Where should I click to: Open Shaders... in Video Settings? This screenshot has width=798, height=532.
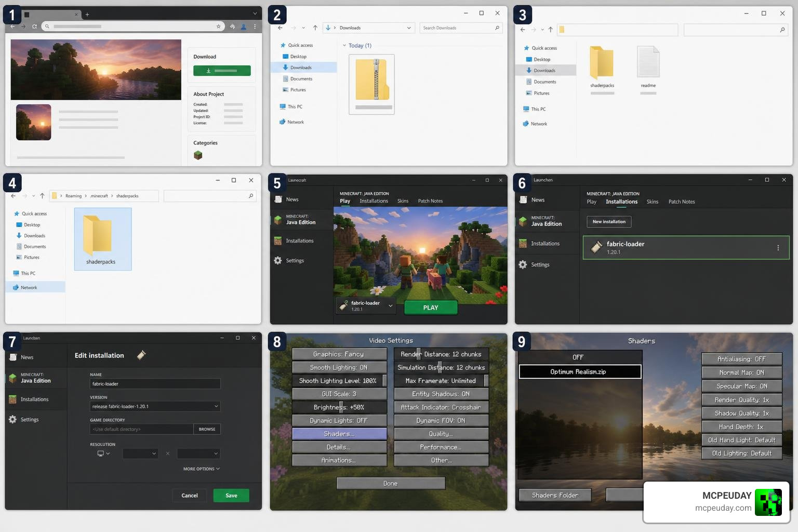tap(339, 434)
